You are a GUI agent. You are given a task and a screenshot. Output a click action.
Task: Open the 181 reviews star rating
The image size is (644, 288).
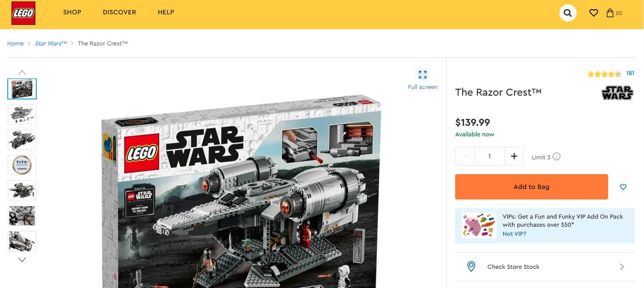pyautogui.click(x=611, y=74)
